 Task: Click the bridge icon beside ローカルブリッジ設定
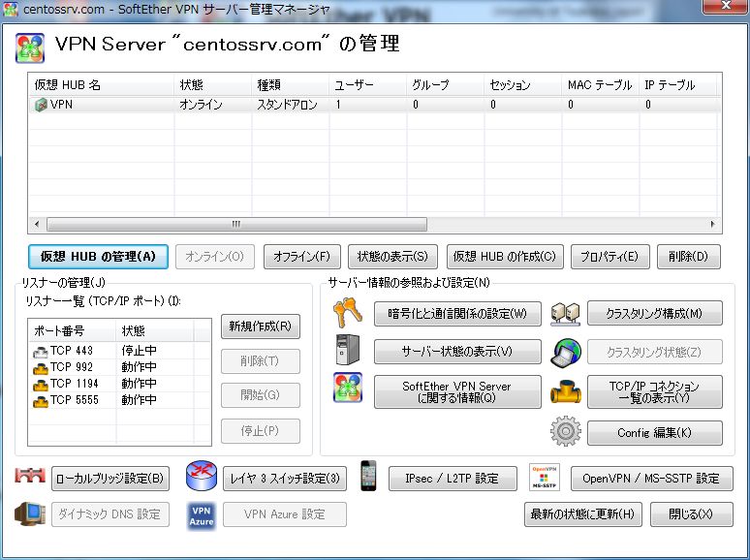pos(30,478)
